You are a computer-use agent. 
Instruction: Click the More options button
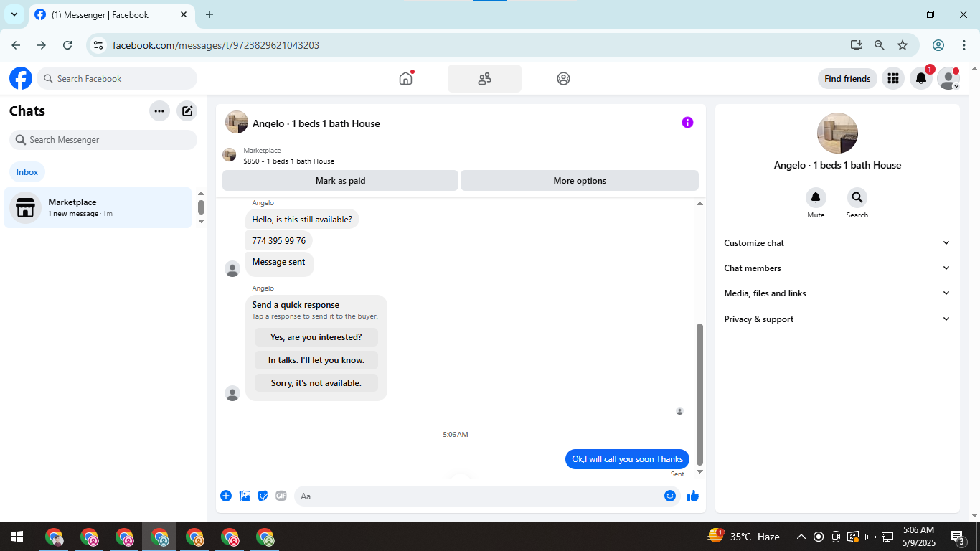tap(580, 181)
